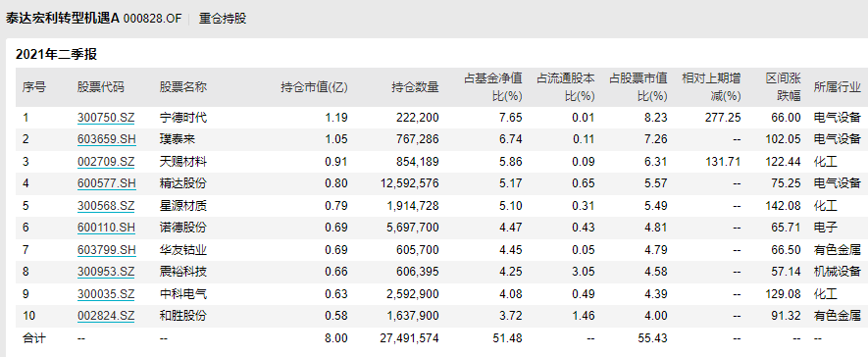Viewport: 868px width, 357px height.
Task: Select stock code 300035.SZ
Action: tap(106, 294)
